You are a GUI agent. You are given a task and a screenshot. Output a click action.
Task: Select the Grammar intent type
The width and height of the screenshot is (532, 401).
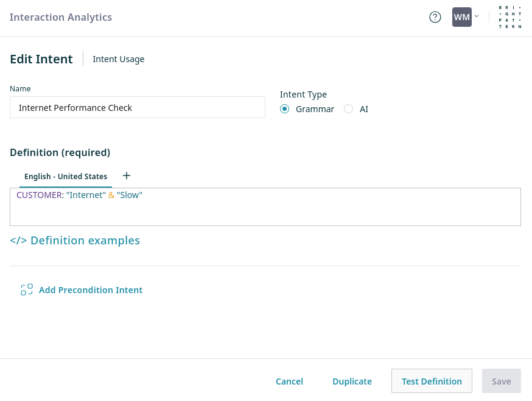(x=284, y=109)
